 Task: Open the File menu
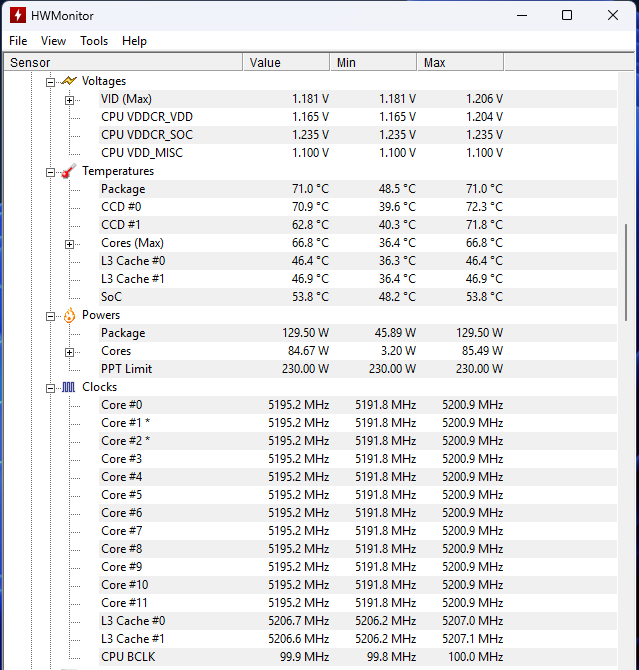18,41
